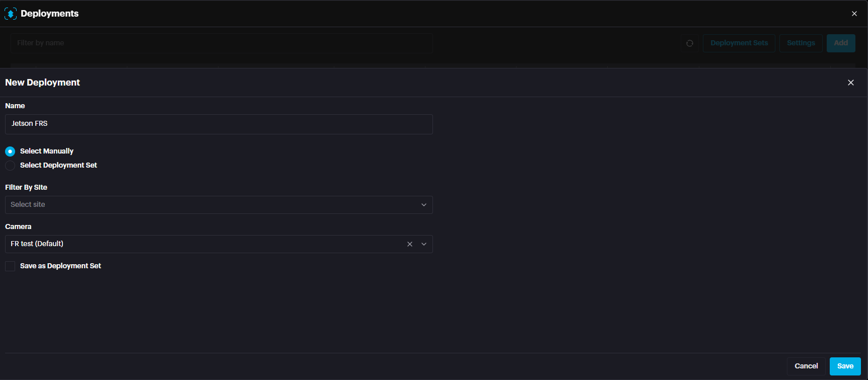The image size is (868, 380).
Task: Clear the selected camera value
Action: point(410,244)
